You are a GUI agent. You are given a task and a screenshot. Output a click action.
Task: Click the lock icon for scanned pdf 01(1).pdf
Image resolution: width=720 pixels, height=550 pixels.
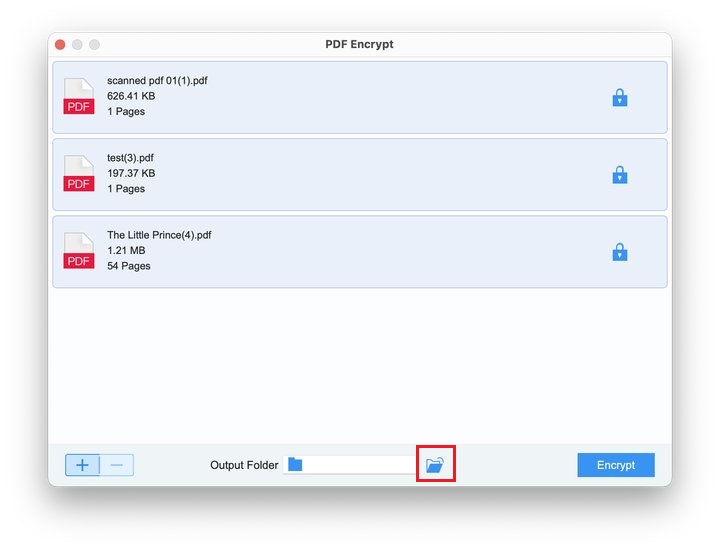(x=619, y=97)
